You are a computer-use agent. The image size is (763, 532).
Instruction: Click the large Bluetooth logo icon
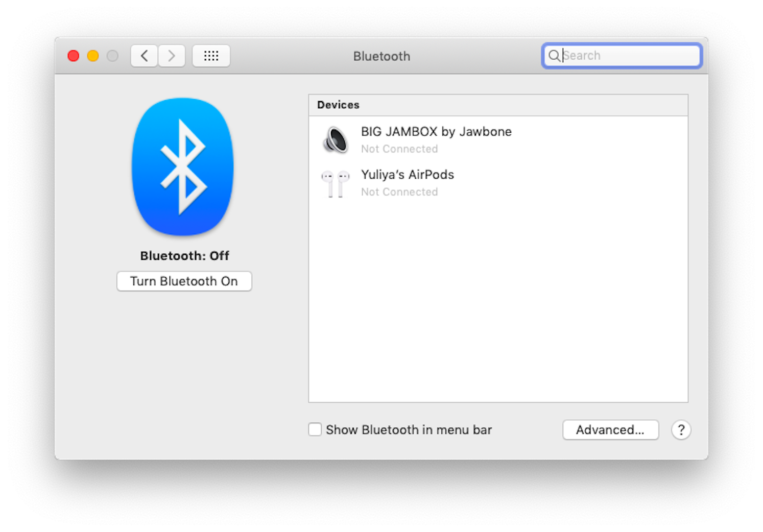[183, 165]
